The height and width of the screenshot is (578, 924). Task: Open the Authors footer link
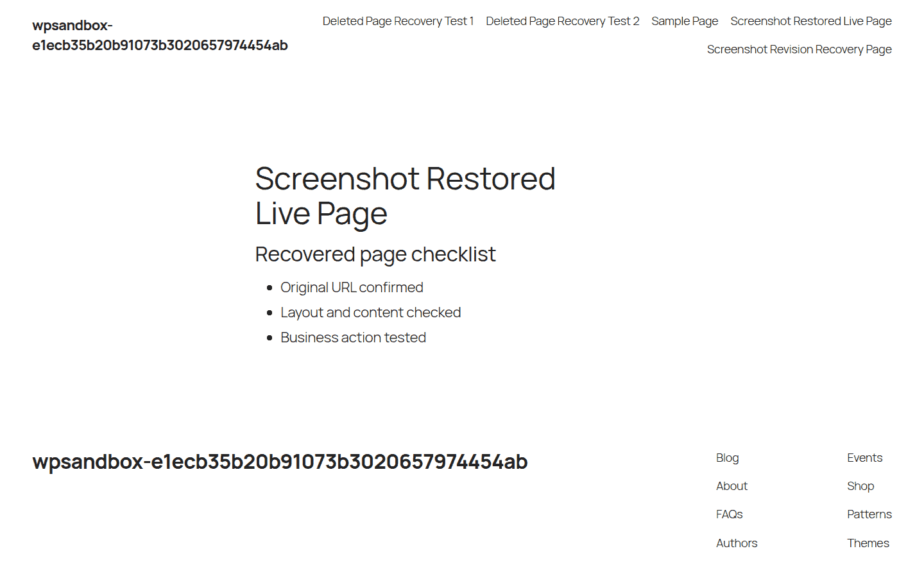pyautogui.click(x=737, y=543)
